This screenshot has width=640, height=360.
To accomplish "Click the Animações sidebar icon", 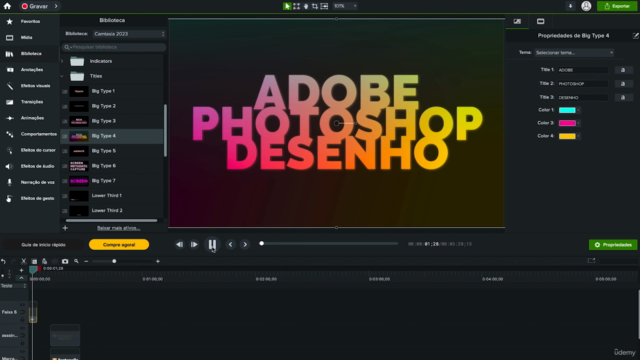I will (9, 118).
